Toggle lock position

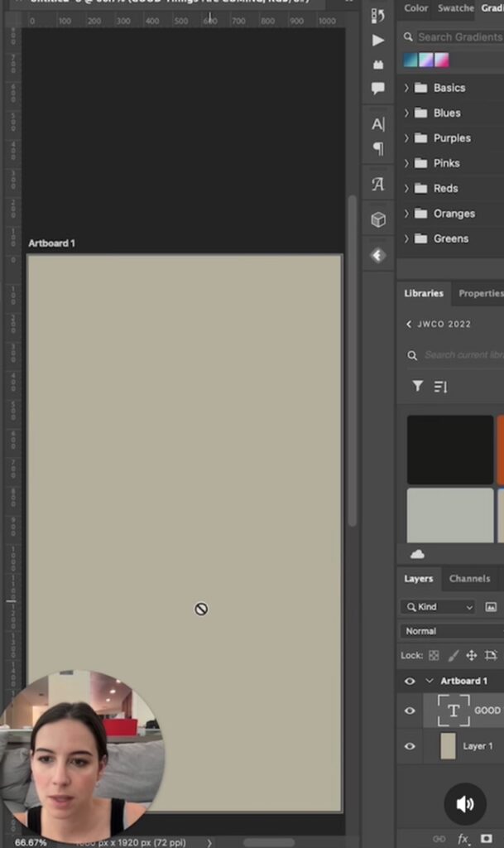(472, 656)
